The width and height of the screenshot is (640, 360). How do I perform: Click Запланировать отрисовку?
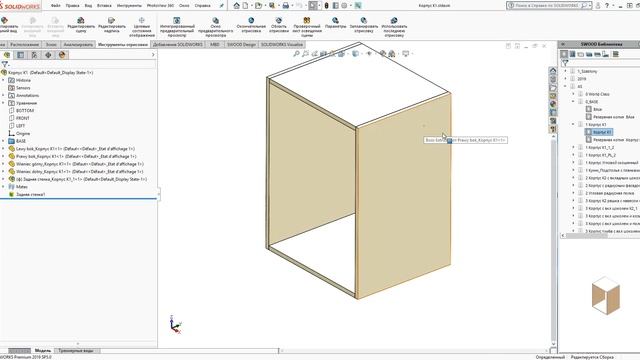coord(364,25)
